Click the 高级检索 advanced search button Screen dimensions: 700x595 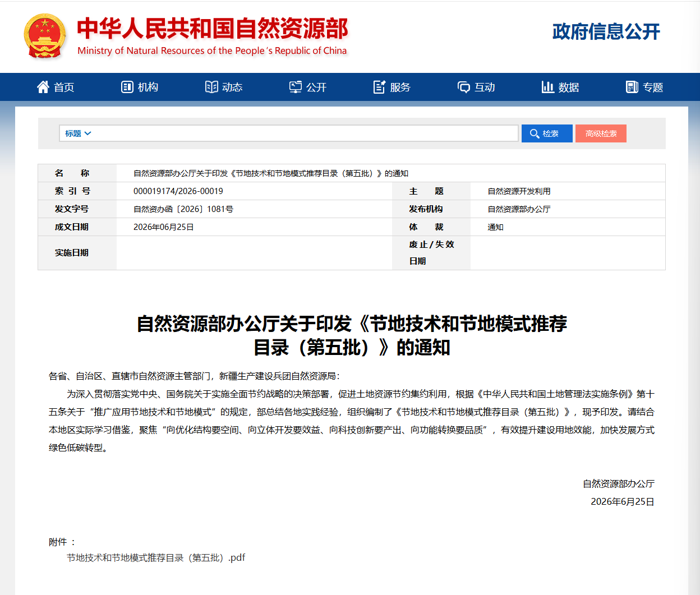point(601,133)
